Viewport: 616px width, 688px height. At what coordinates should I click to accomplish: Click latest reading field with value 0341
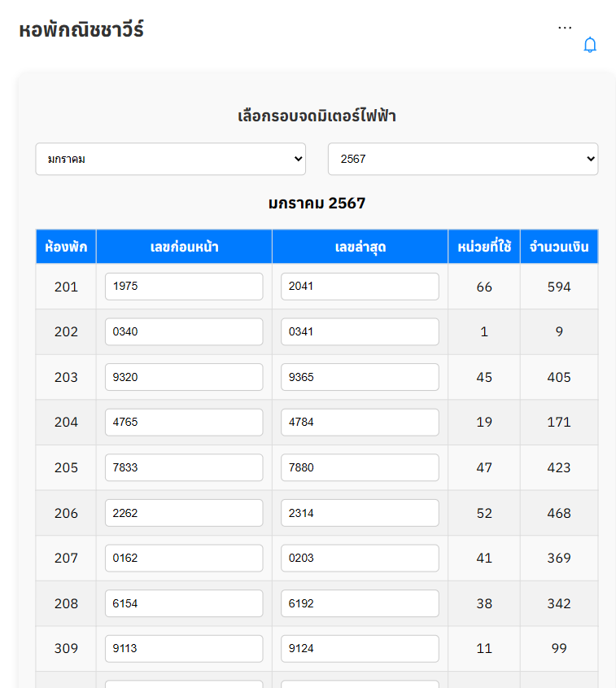pyautogui.click(x=360, y=331)
